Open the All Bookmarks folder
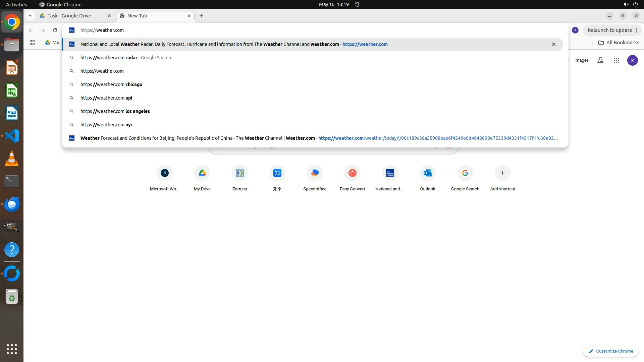This screenshot has height=362, width=644. pyautogui.click(x=619, y=43)
